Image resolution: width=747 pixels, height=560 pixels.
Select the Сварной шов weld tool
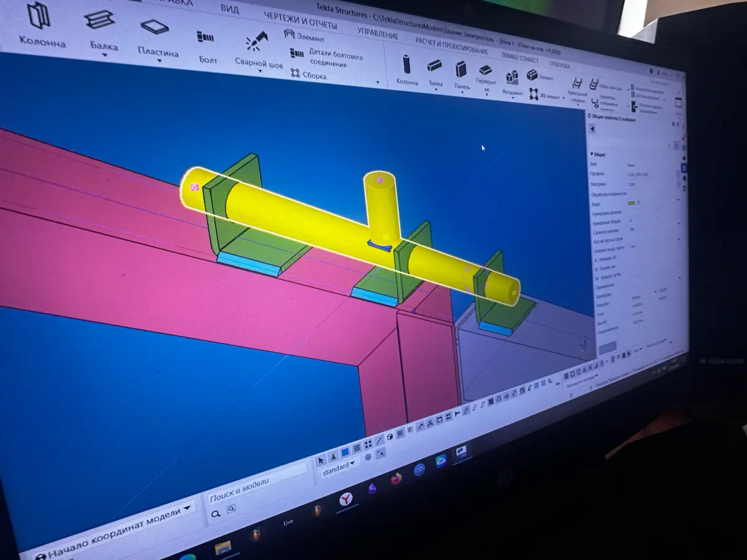point(258,50)
